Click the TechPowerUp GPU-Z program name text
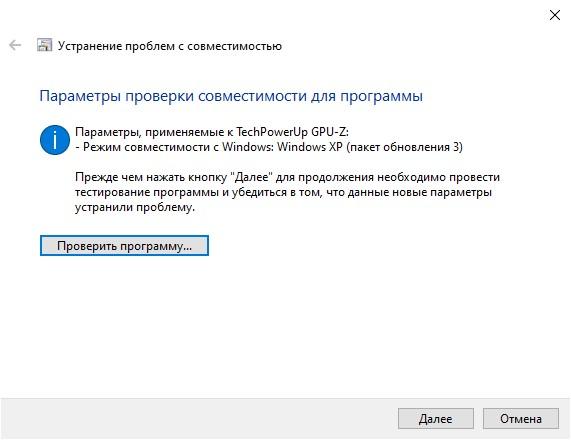571x440 pixels. (292, 132)
